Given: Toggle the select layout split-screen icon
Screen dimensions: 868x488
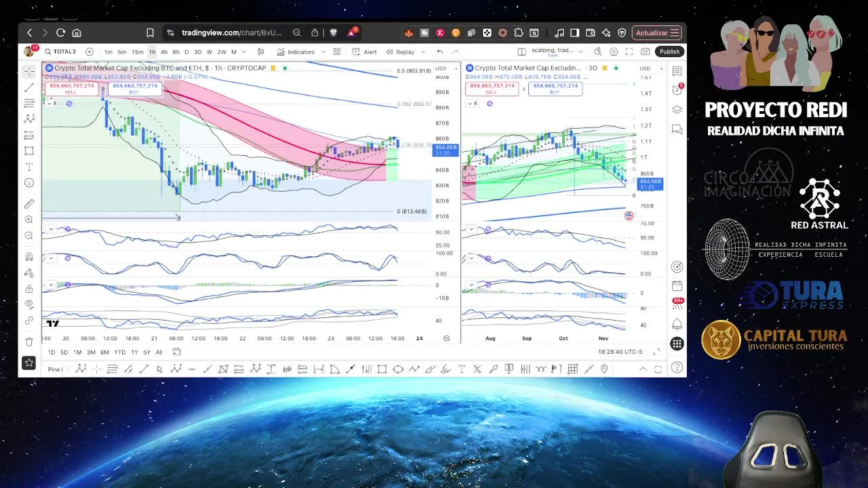Looking at the screenshot, I should (521, 52).
